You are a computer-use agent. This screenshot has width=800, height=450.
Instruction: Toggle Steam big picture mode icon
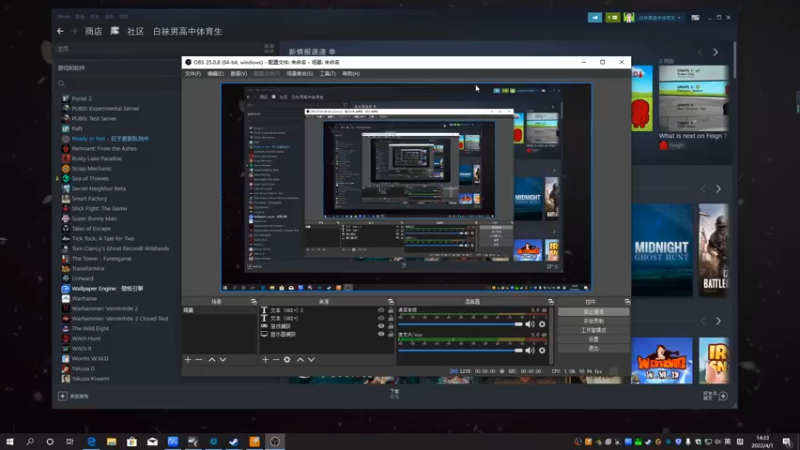pos(695,17)
